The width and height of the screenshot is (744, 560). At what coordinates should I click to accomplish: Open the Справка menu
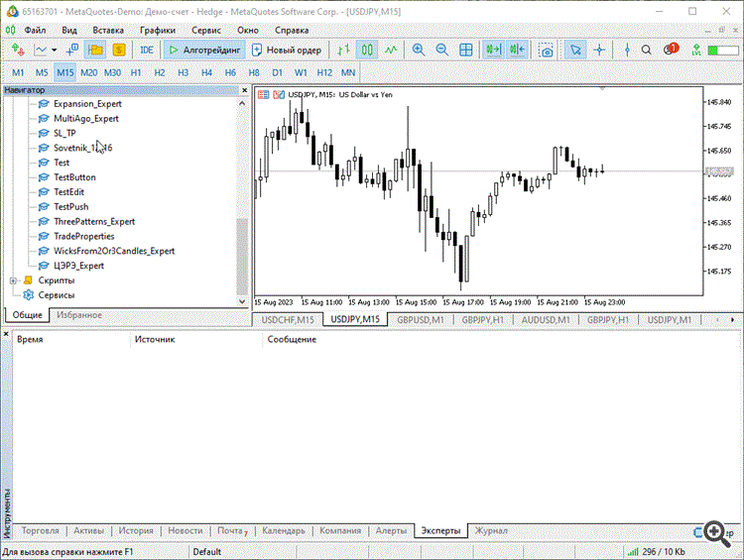292,30
